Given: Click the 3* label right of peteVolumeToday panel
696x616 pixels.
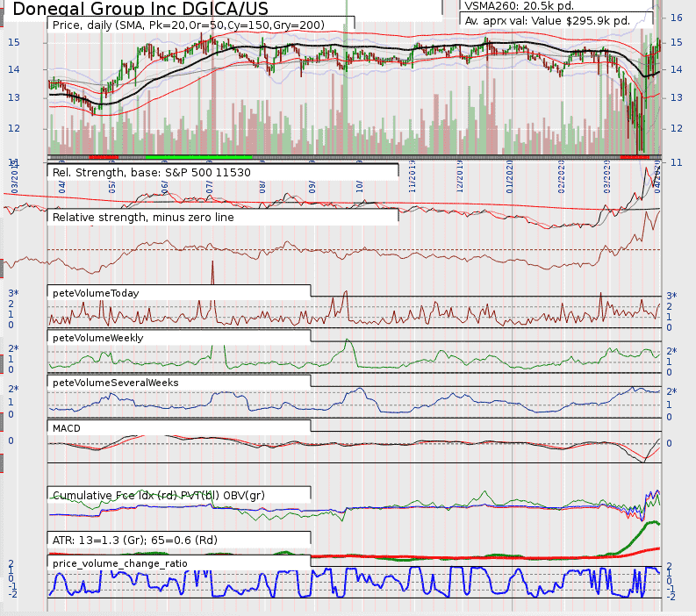Looking at the screenshot, I should pyautogui.click(x=671, y=296).
